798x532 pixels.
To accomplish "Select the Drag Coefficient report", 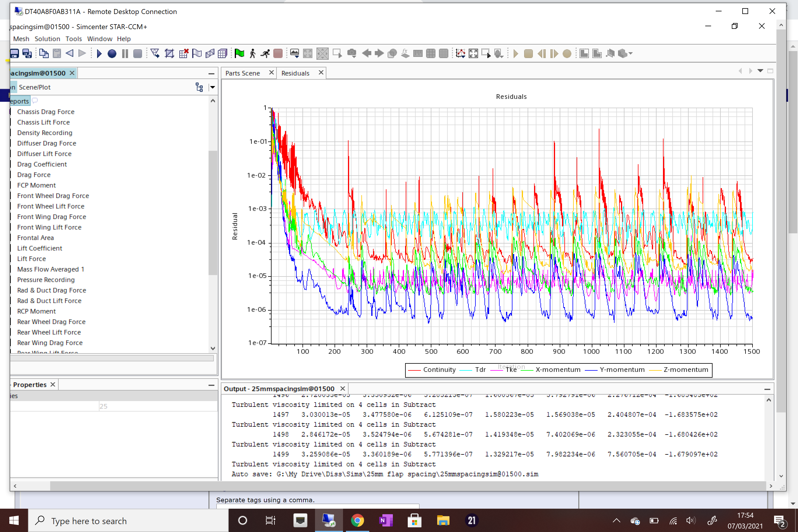I will coord(42,164).
